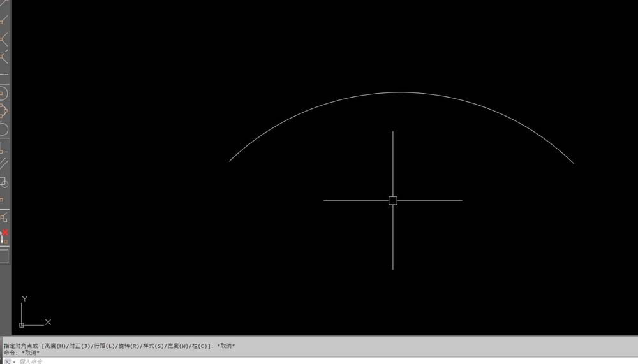Screen dimensions: 638x364
Task: Select the Snap to Intersection icon
Action: click(x=4, y=40)
